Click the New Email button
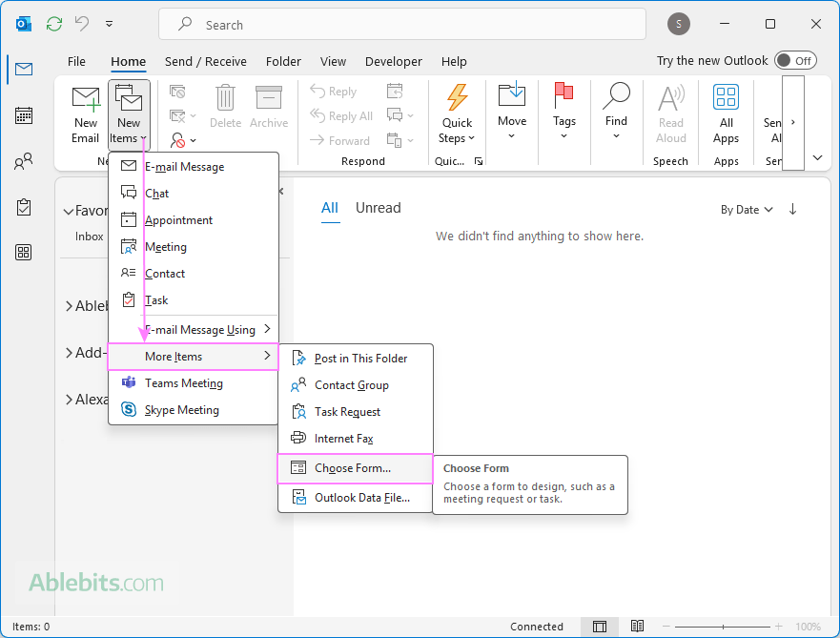The image size is (840, 638). click(86, 114)
